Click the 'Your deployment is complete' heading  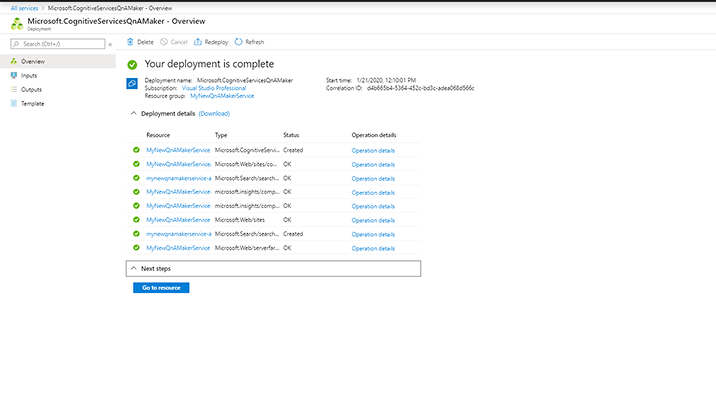point(209,64)
